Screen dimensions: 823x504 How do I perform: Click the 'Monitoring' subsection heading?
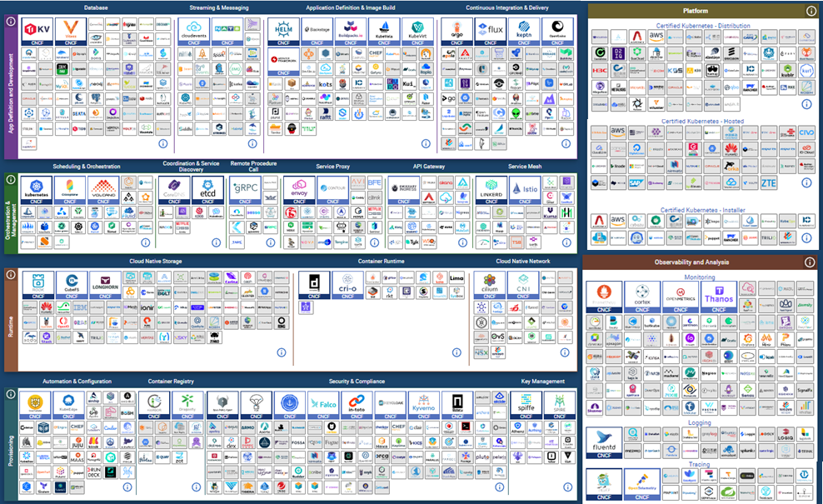point(700,277)
